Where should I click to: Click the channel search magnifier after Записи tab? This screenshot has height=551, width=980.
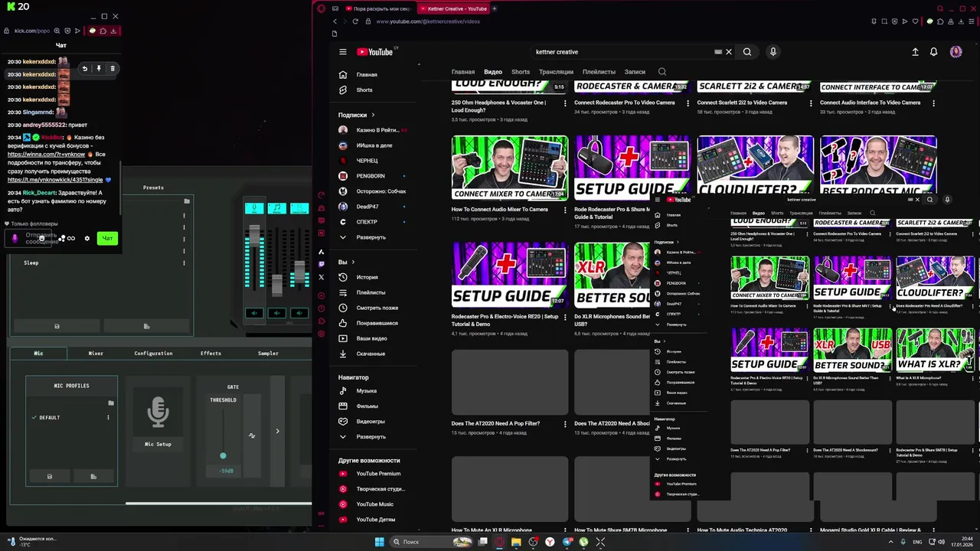click(662, 72)
